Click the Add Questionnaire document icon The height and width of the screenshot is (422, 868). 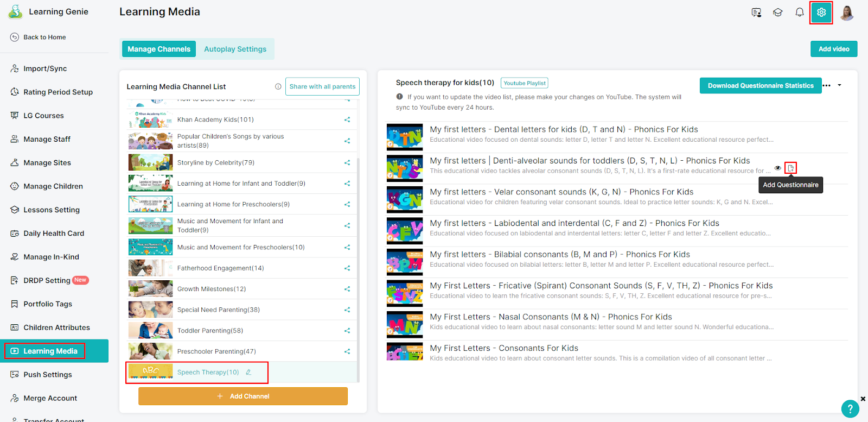click(x=791, y=168)
